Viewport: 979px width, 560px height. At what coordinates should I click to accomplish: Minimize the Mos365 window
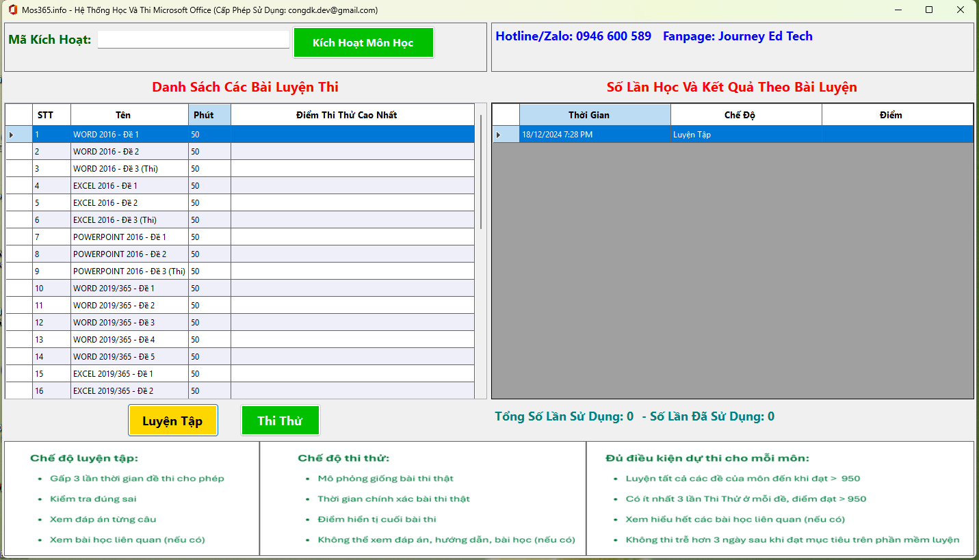tap(898, 10)
